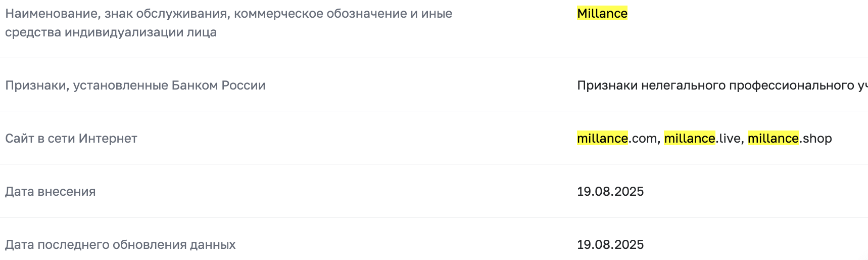Click the 'Сайт в сети Интернет' label

[71, 139]
